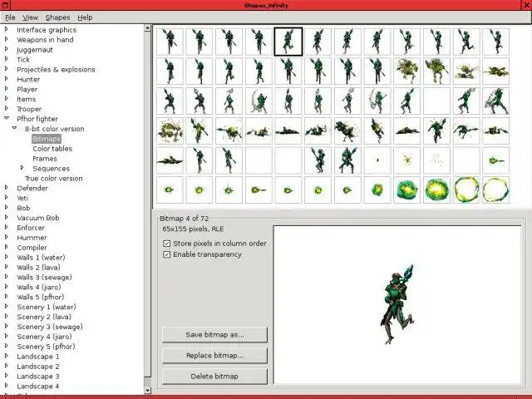Select True color version item

coord(53,179)
